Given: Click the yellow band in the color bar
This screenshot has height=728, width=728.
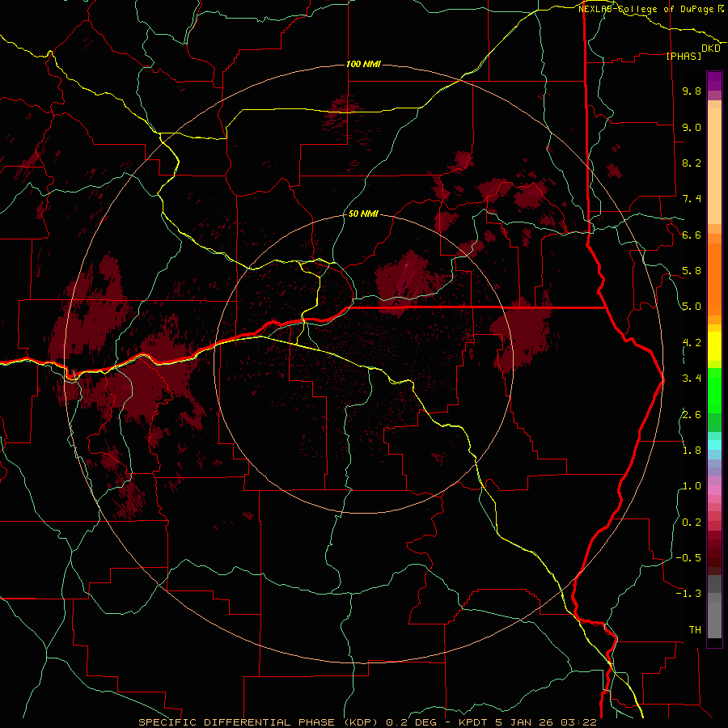Looking at the screenshot, I should click(714, 346).
